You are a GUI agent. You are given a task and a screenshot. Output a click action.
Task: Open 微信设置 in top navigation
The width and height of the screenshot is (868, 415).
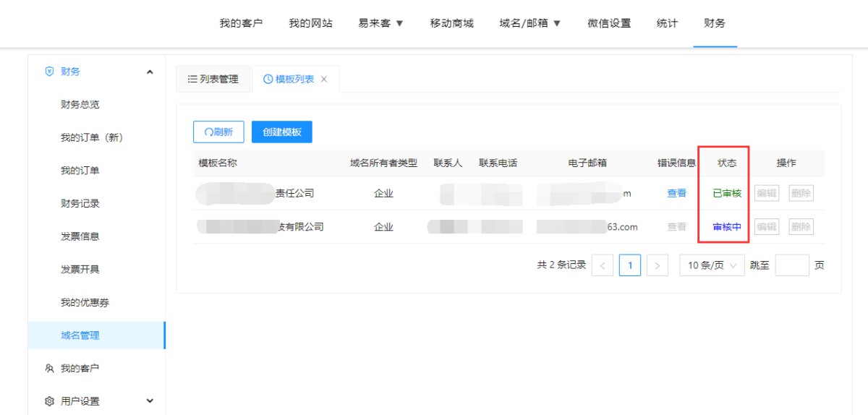click(x=609, y=23)
